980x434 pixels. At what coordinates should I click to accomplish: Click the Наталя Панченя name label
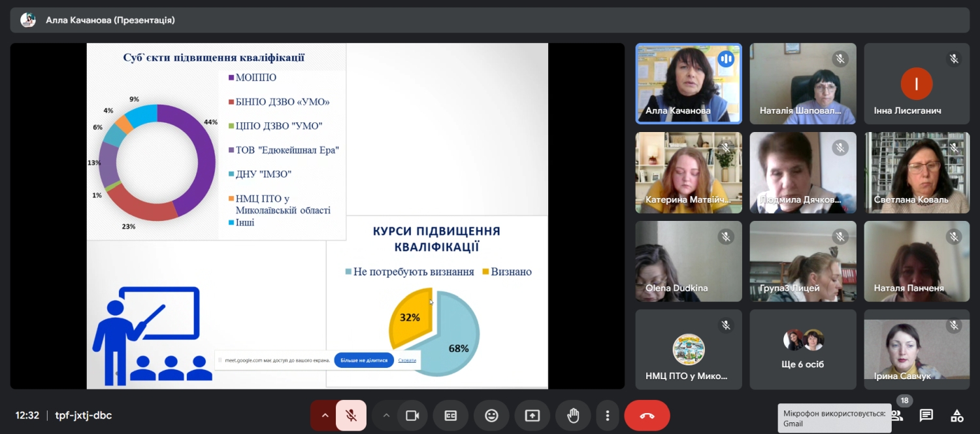point(909,288)
